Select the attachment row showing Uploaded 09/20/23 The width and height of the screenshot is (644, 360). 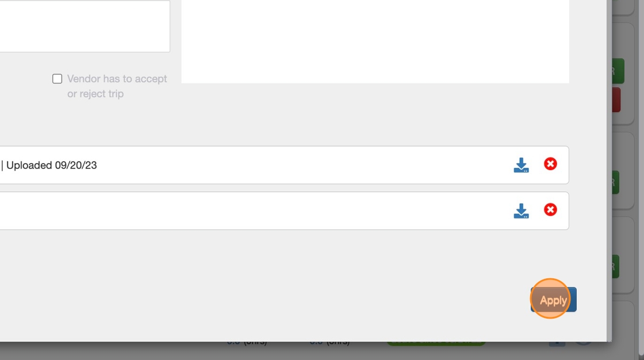[284, 165]
